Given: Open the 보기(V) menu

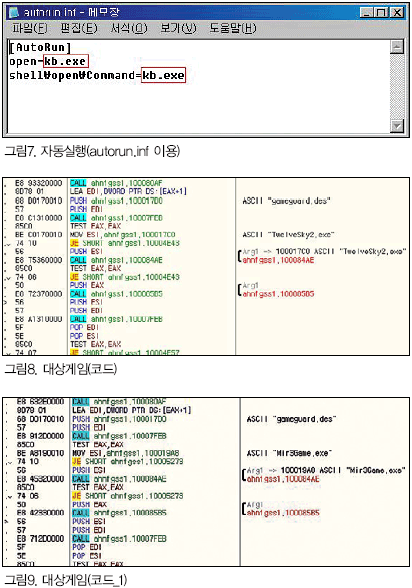Looking at the screenshot, I should [x=178, y=28].
